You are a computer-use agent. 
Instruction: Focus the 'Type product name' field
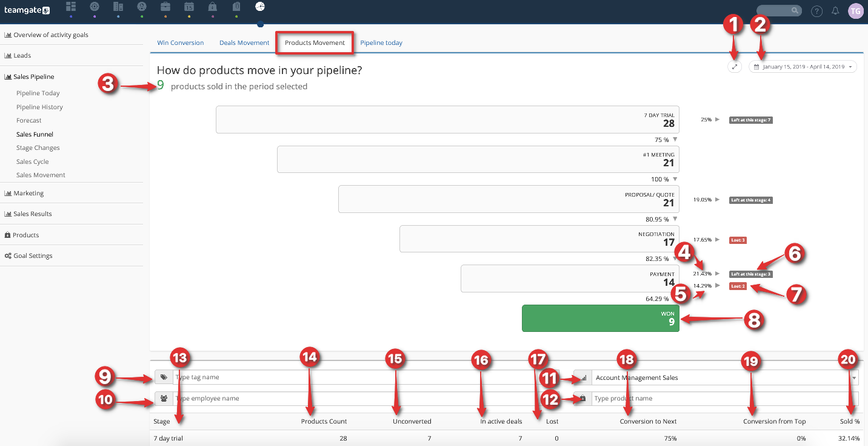[x=725, y=399]
